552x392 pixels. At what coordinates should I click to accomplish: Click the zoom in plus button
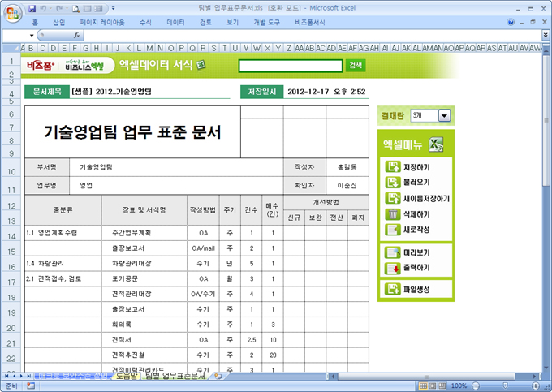536,386
